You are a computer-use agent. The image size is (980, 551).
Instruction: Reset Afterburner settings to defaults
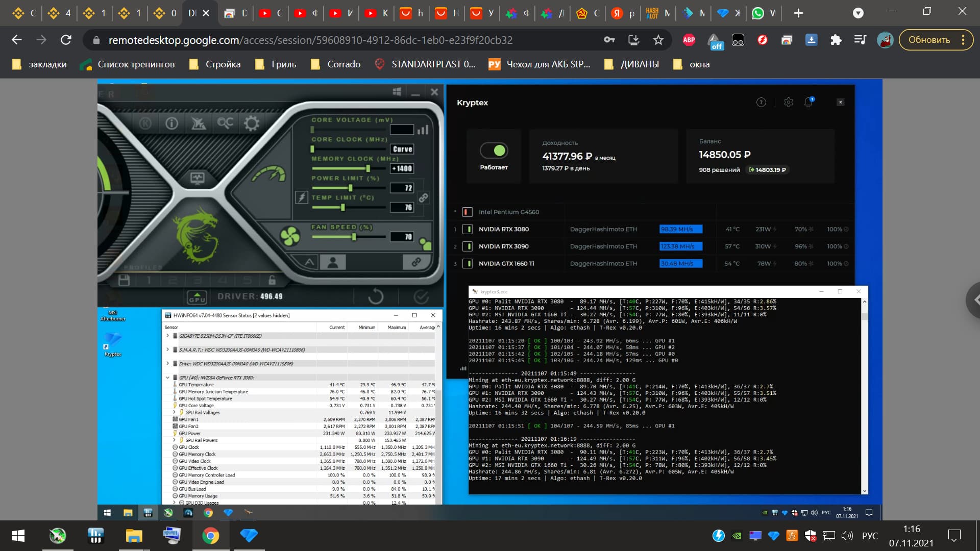375,296
